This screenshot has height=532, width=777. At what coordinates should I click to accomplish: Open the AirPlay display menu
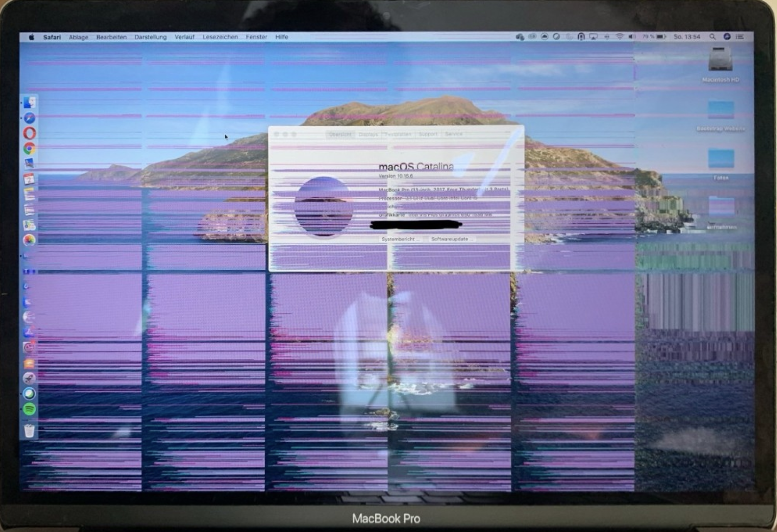click(x=593, y=37)
